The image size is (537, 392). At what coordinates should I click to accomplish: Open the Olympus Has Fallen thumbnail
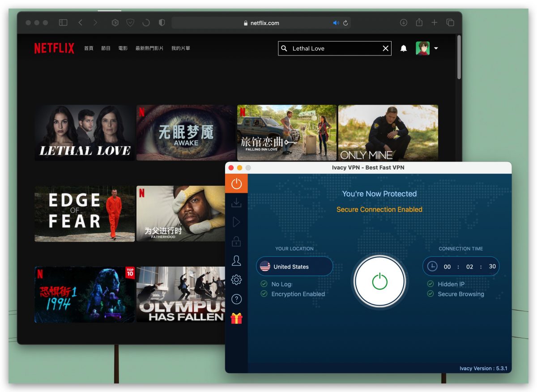point(181,295)
